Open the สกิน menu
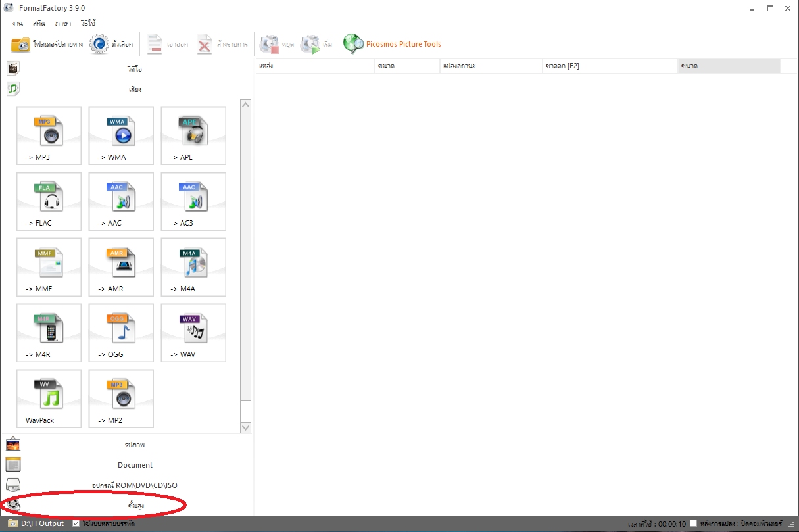 (39, 23)
